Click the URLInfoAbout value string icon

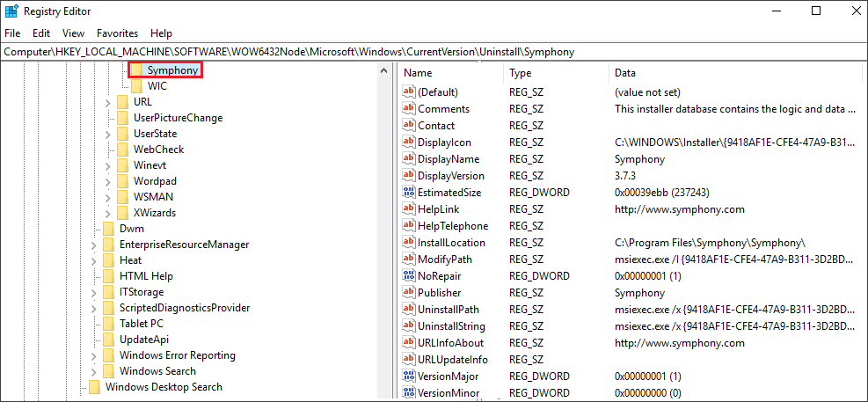[409, 343]
